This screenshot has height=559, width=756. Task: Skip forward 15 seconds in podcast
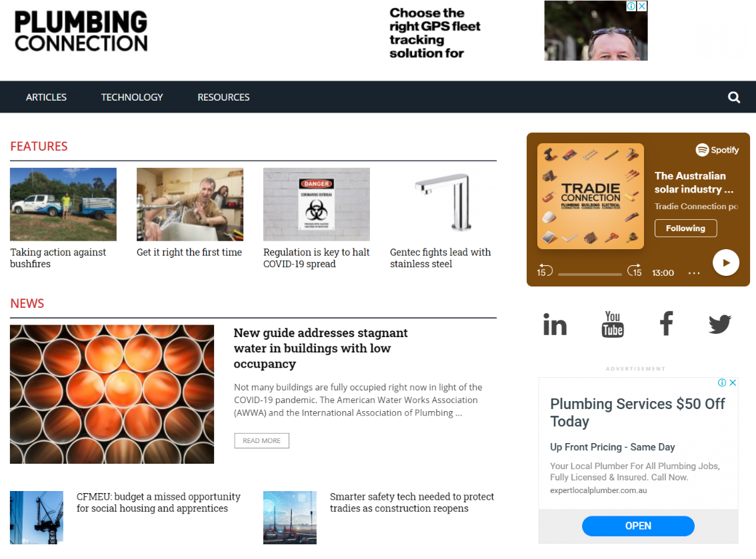click(635, 271)
